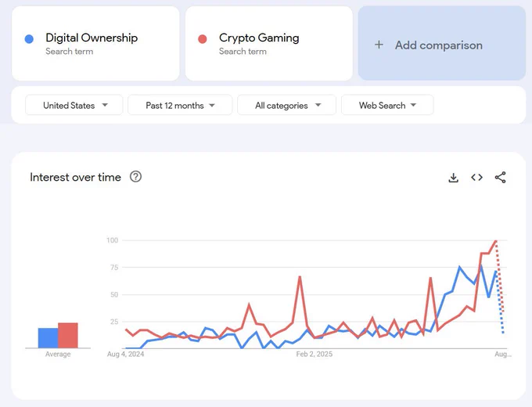Screen dimensions: 532x407
Task: Click the Feb 2, 2025 axis label
Action: (x=315, y=354)
